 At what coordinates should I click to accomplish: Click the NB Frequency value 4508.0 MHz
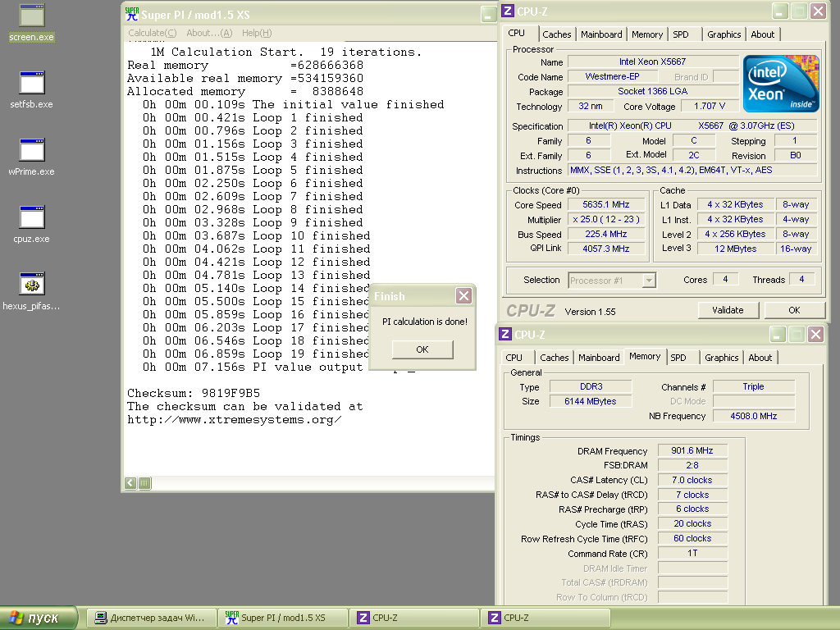coord(754,416)
